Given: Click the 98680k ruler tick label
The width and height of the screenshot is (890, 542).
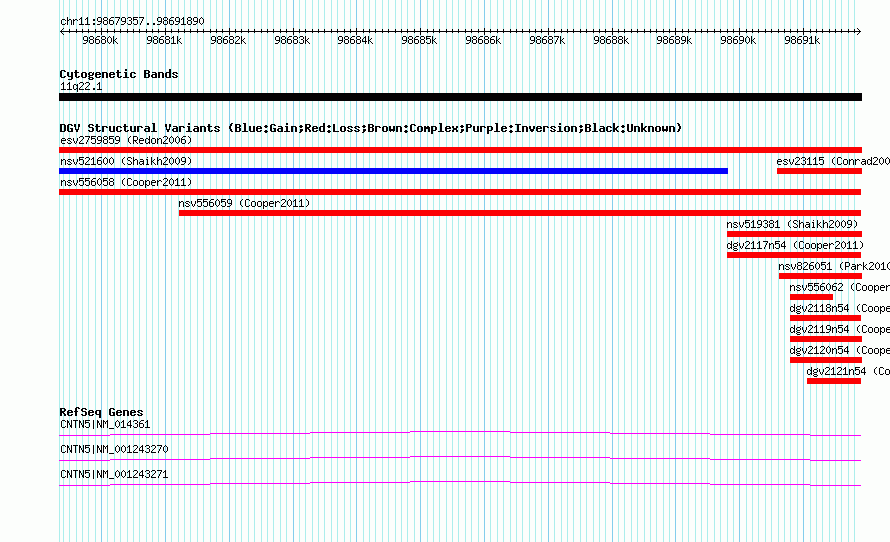Looking at the screenshot, I should [x=100, y=40].
